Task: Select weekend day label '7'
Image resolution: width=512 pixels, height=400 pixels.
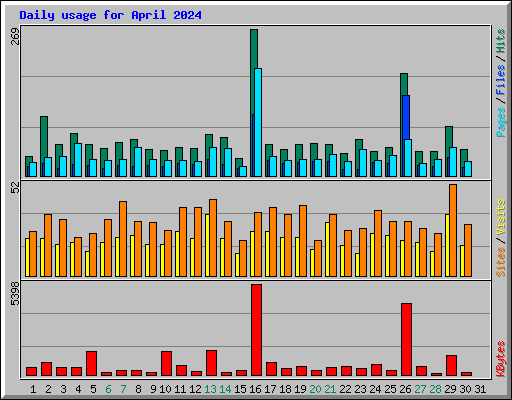Action: coord(123,389)
